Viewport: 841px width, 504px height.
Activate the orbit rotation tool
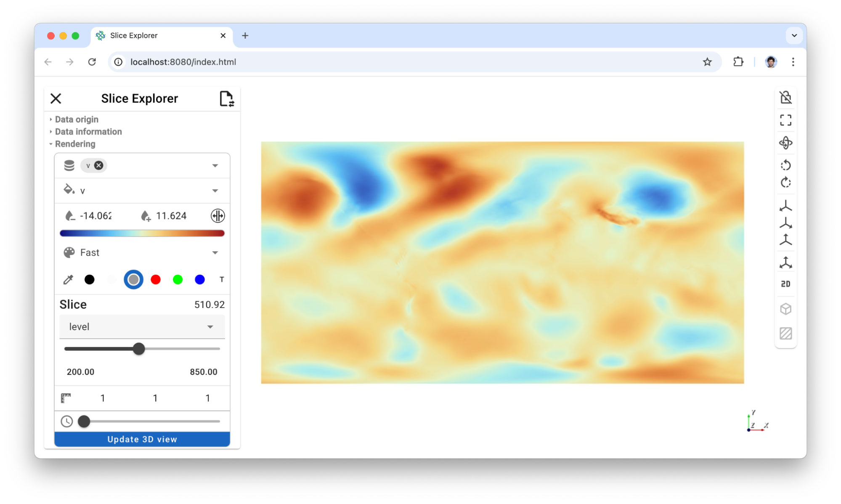click(785, 143)
